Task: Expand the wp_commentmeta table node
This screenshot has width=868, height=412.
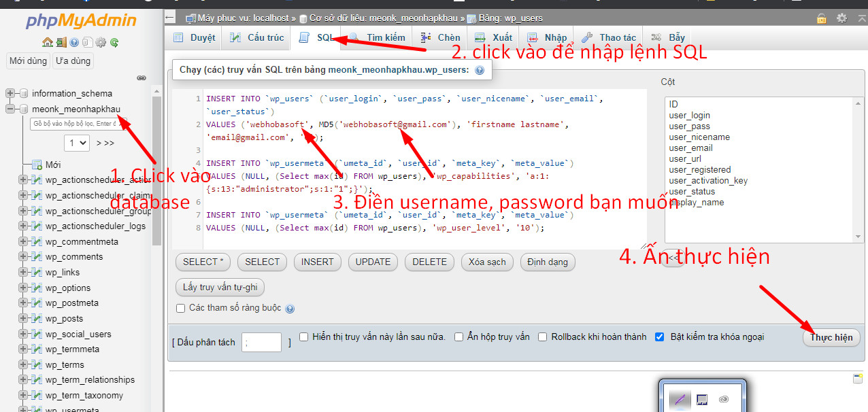Action: (23, 242)
